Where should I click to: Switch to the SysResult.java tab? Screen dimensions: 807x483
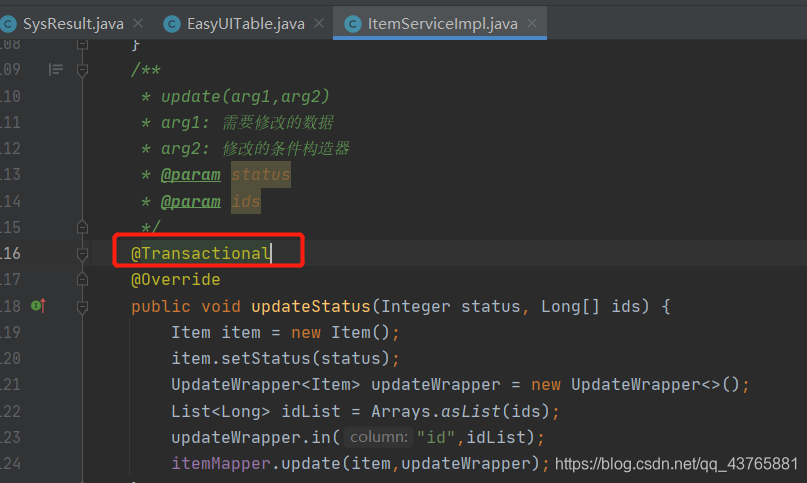point(73,24)
